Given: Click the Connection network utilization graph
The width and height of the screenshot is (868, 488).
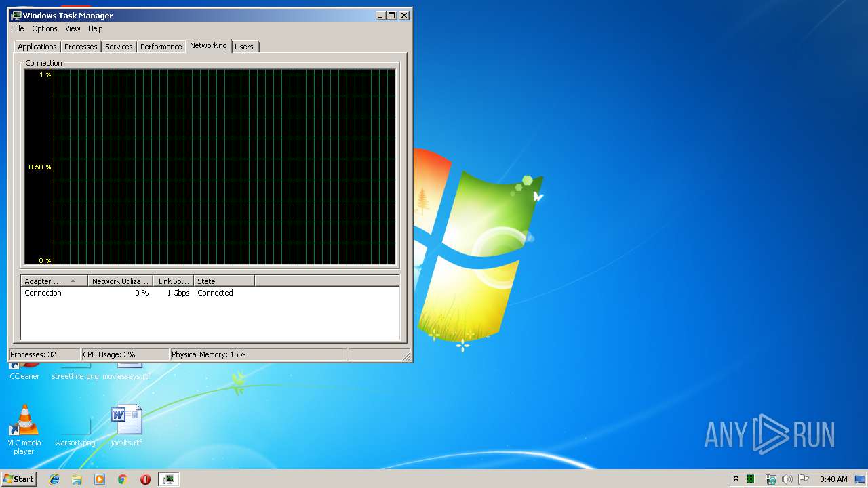Looking at the screenshot, I should coord(210,167).
